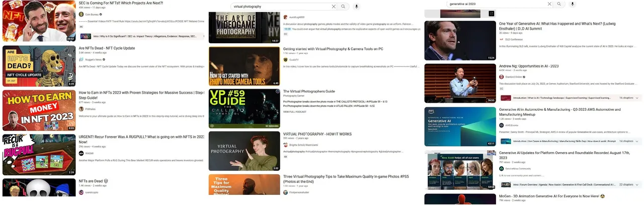Click 'Coin Bureau' channel name
Viewport: 644px width, 205px height.
[91, 15]
